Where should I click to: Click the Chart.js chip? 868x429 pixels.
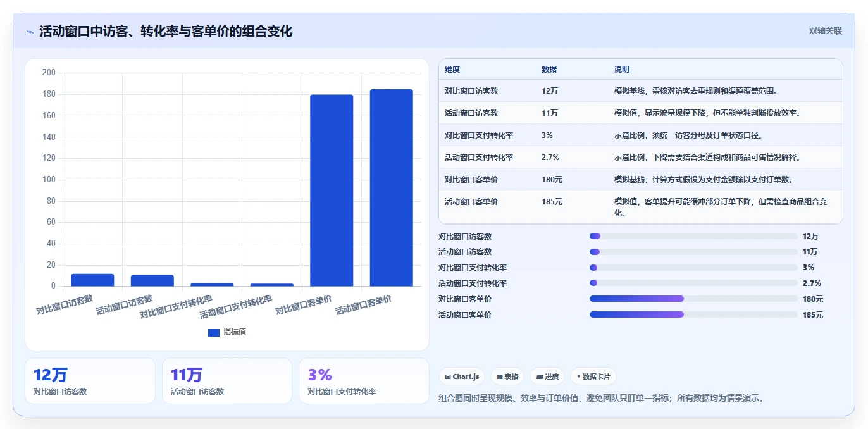pyautogui.click(x=462, y=376)
